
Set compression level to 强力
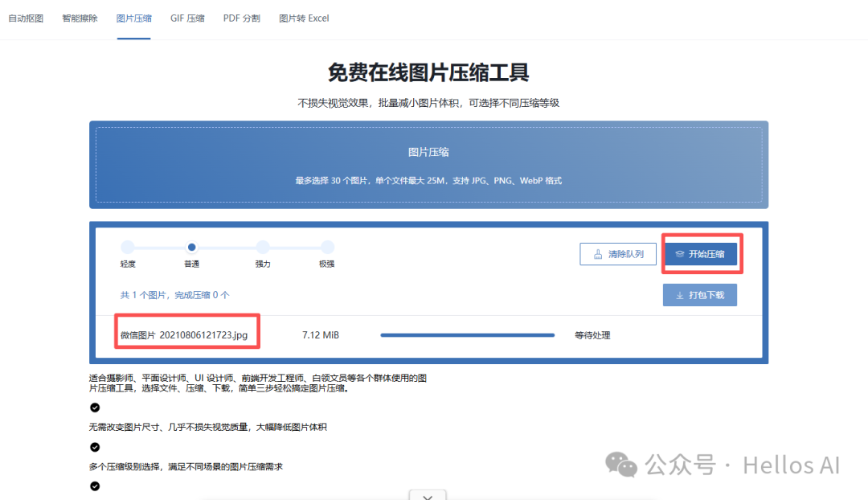point(263,248)
